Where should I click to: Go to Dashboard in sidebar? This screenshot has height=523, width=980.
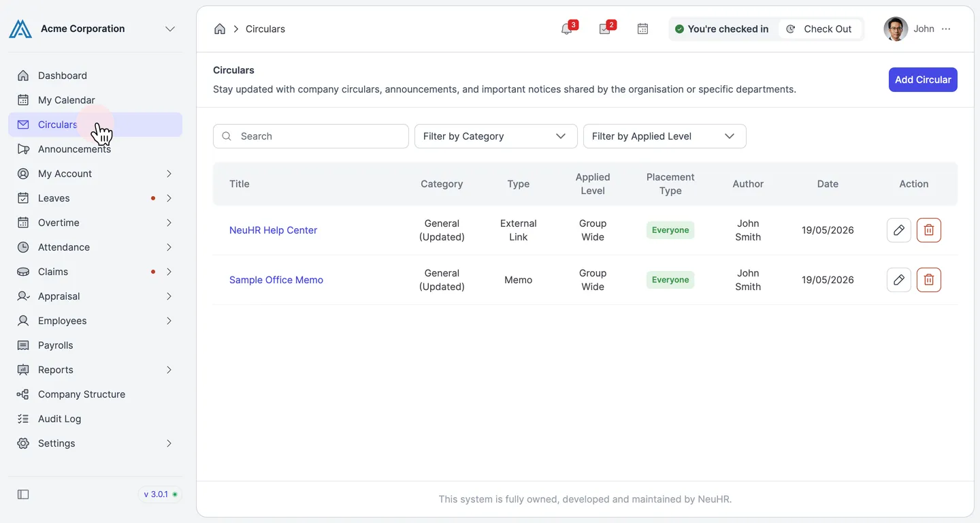click(95, 76)
